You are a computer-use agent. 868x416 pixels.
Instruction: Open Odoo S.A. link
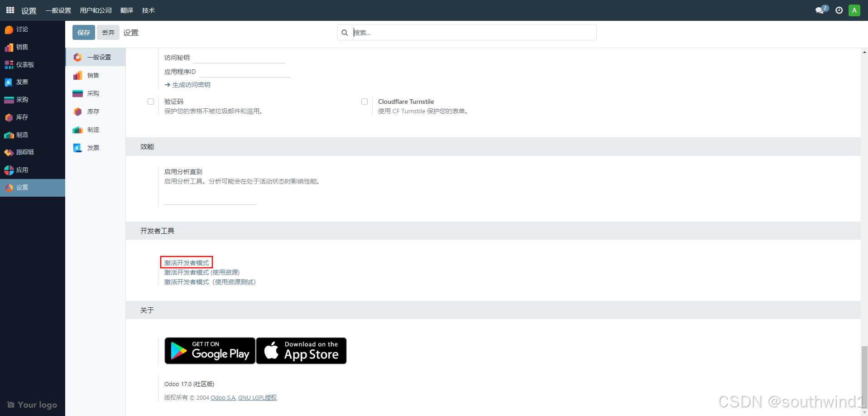(224, 397)
